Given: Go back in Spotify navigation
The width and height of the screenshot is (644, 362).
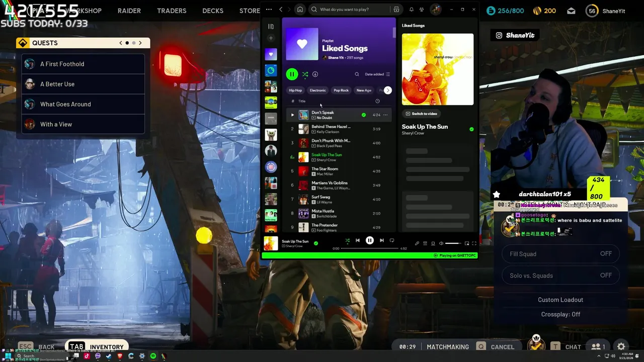Looking at the screenshot, I should 281,10.
